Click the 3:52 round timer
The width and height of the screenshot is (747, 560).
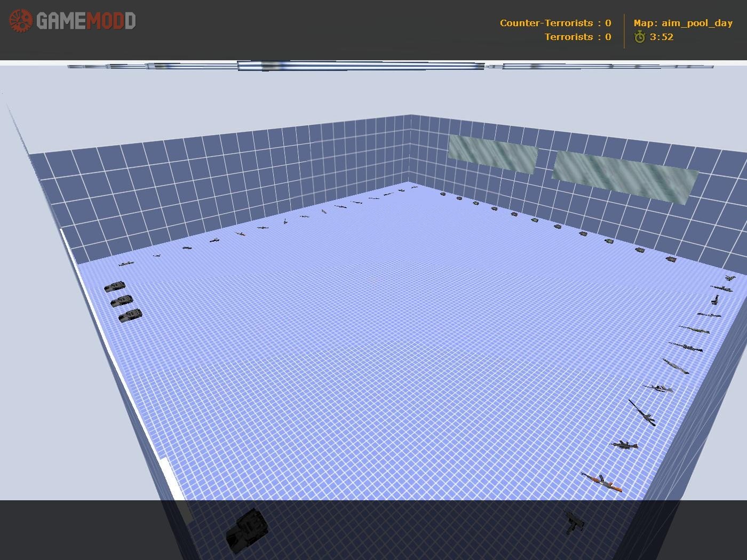pos(662,37)
